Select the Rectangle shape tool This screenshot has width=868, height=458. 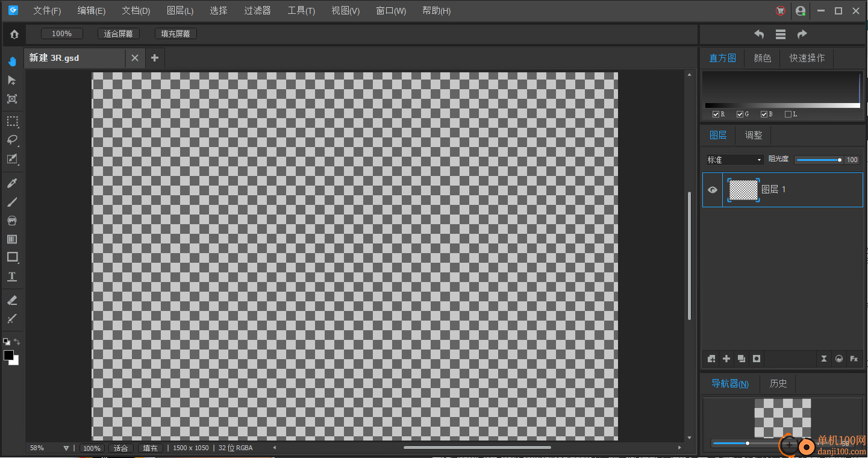pos(12,257)
